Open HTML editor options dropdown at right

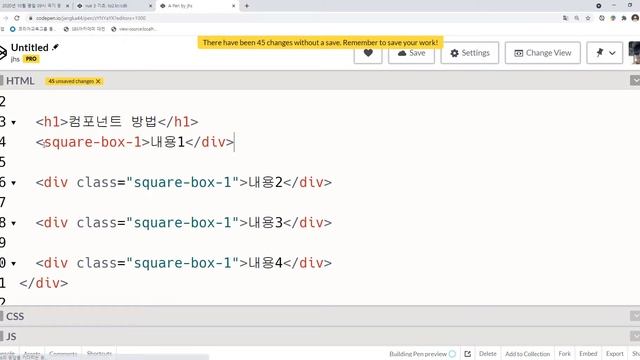coord(635,80)
